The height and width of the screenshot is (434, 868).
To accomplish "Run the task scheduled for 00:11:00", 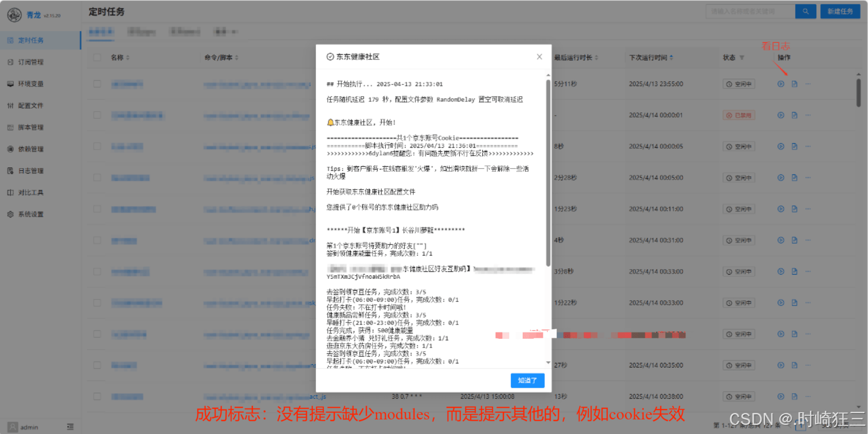I will [x=780, y=209].
